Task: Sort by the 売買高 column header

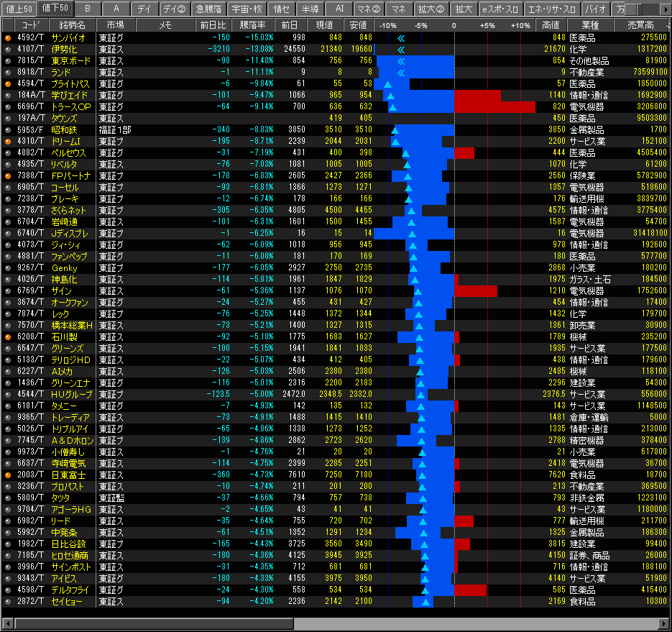Action: point(640,25)
